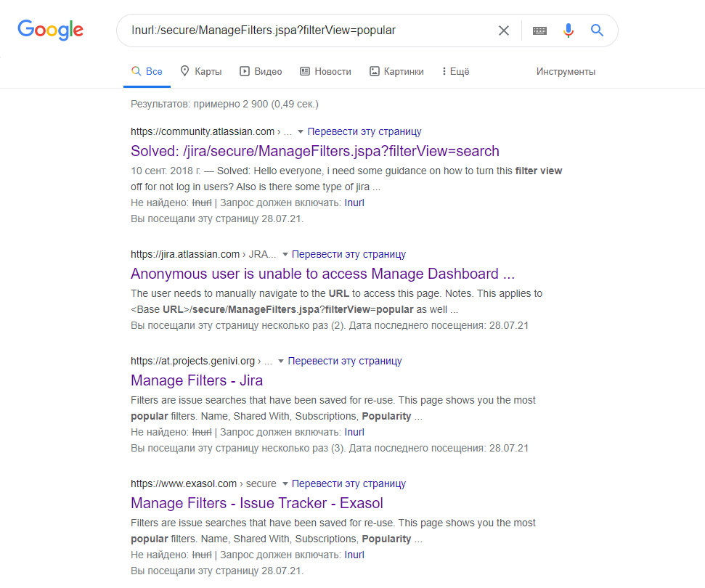Open 'Anonymous user is unable to access' result

click(x=322, y=274)
